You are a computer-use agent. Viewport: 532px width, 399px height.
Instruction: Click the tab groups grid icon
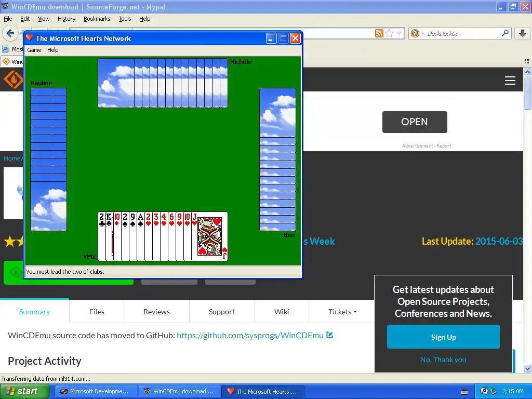click(527, 61)
